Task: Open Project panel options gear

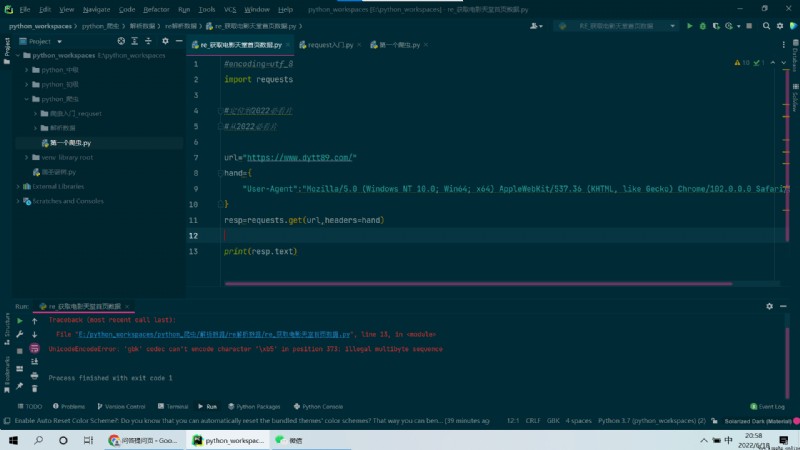Action: click(x=165, y=41)
